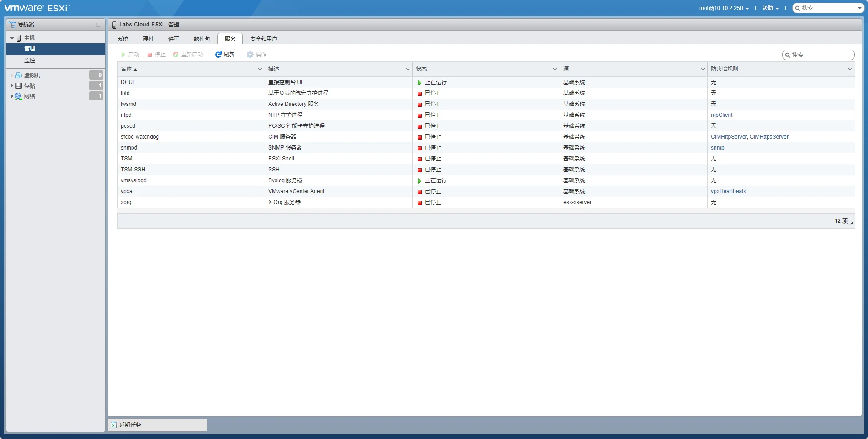Click the Stop (停止) service icon
This screenshot has height=439, width=868.
(x=149, y=55)
